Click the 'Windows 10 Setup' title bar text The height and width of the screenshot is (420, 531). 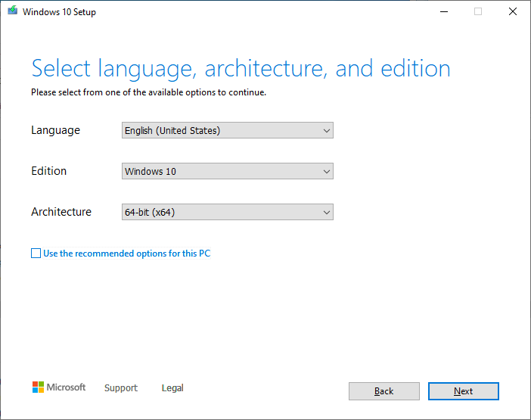coord(60,12)
